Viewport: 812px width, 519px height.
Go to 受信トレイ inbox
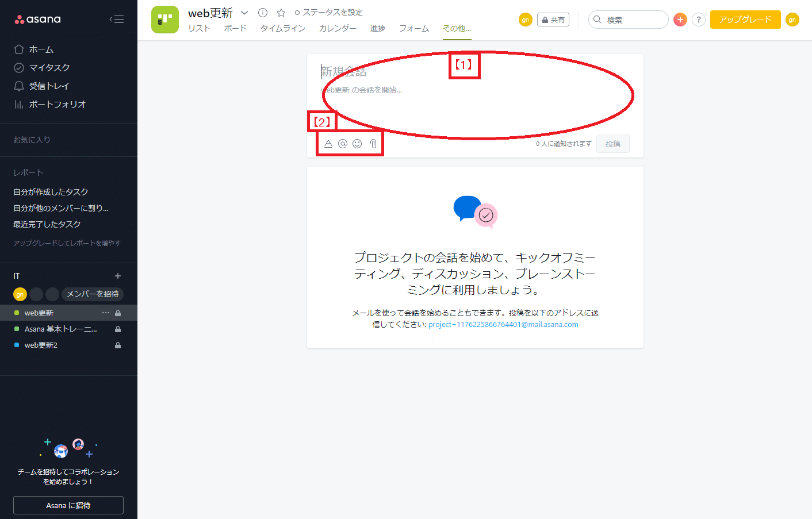(41, 86)
